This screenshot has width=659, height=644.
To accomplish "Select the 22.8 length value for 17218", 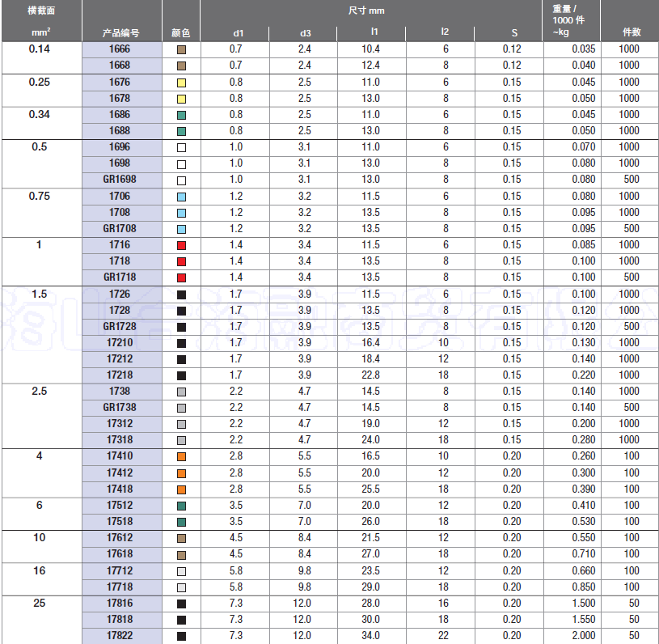I will tap(371, 375).
